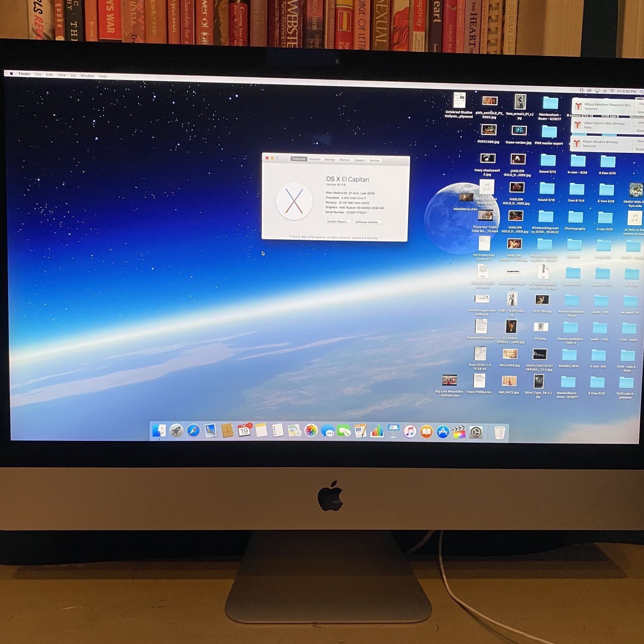Switch to the Memory tab

(345, 160)
